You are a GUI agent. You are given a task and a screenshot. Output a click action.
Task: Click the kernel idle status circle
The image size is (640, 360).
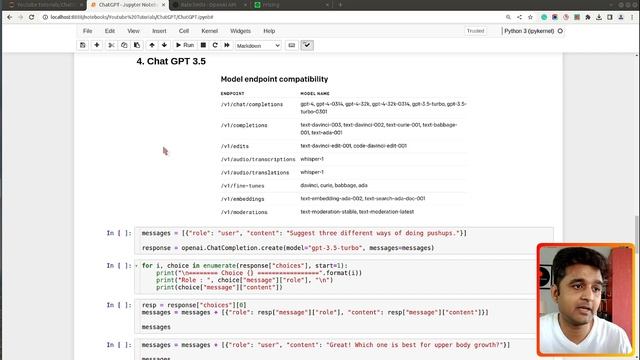[560, 31]
